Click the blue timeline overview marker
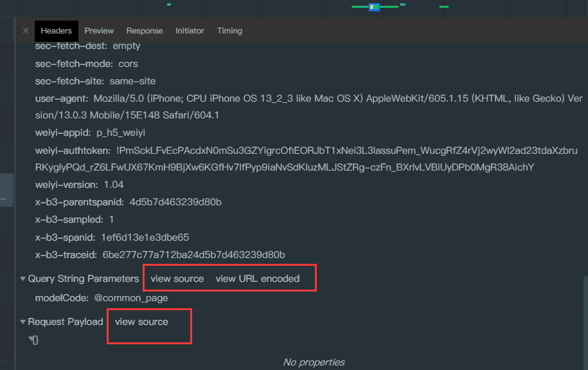Image resolution: width=588 pixels, height=370 pixels. pos(374,7)
